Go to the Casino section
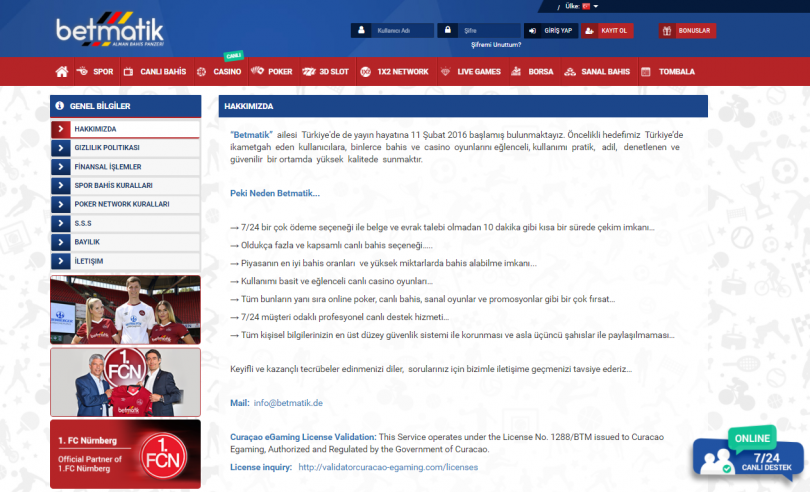 click(219, 72)
